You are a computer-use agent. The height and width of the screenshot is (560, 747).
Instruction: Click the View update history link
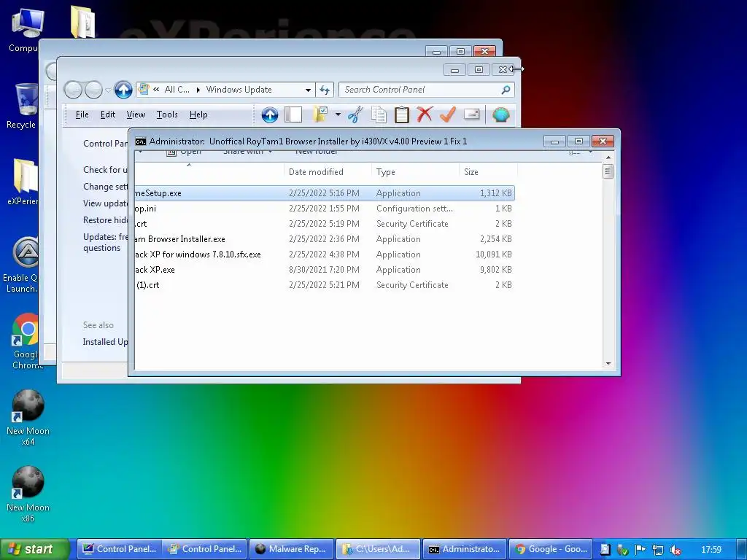tap(105, 203)
